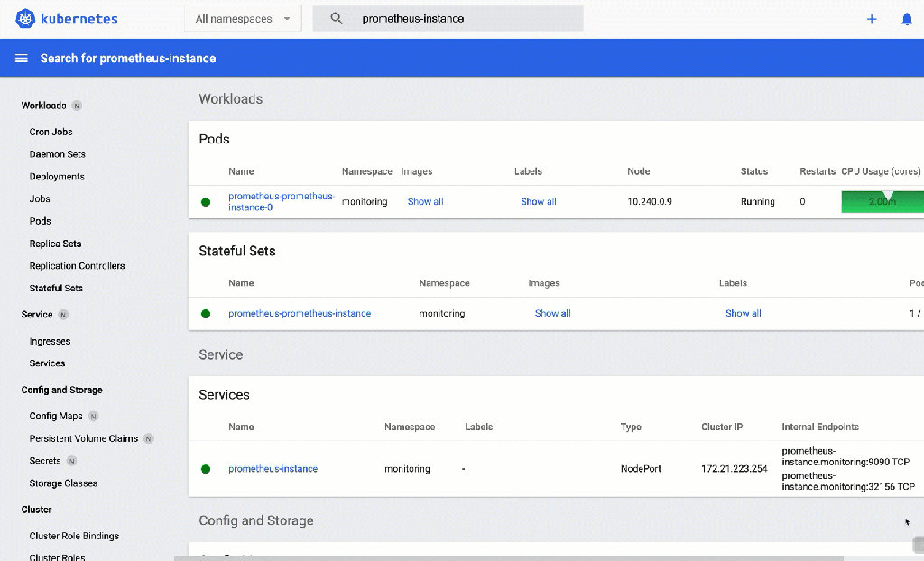
Task: Open Jobs in sidebar
Action: (x=40, y=199)
